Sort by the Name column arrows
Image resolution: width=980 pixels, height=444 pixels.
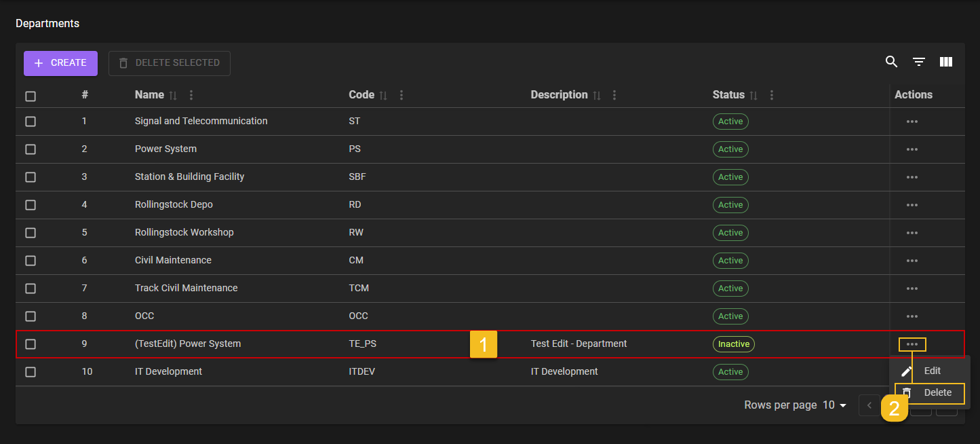[173, 96]
